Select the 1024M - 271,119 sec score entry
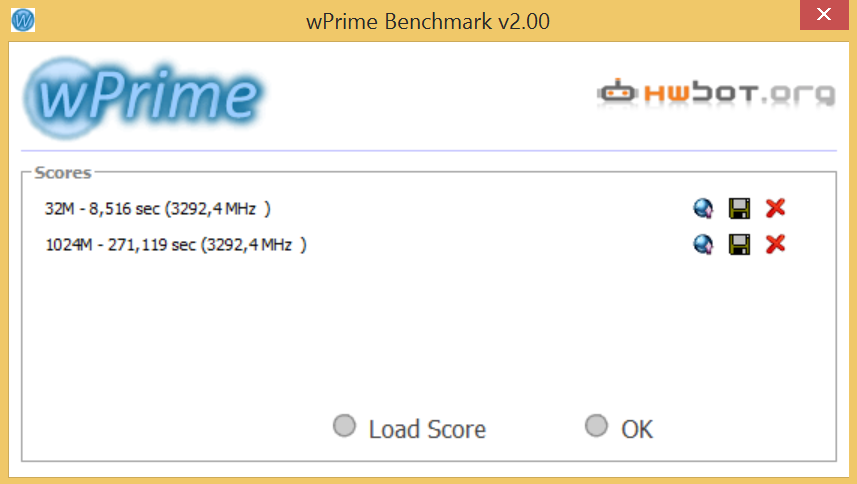Viewport: 857px width, 484px height. (176, 245)
